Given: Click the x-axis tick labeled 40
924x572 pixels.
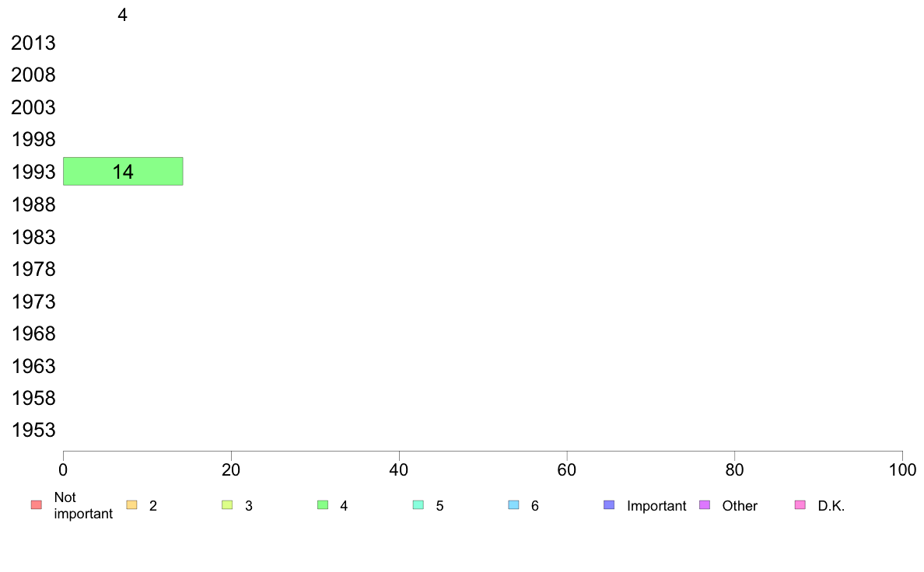Looking at the screenshot, I should (x=399, y=470).
